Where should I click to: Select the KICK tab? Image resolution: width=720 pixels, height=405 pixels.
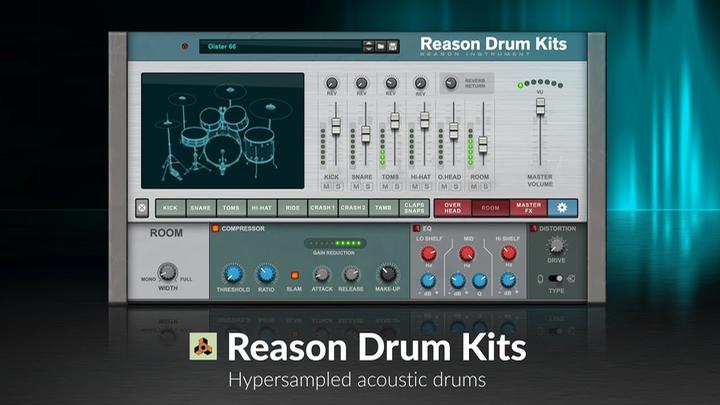pos(170,208)
